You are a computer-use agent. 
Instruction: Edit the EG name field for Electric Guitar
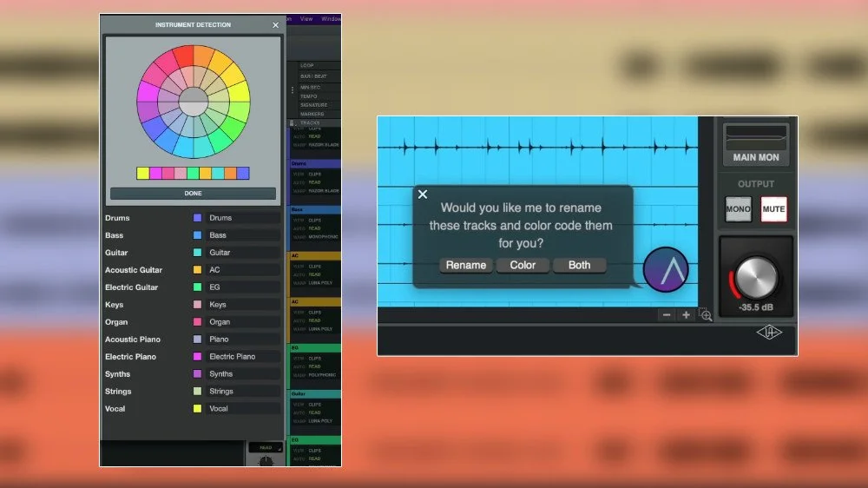[242, 287]
